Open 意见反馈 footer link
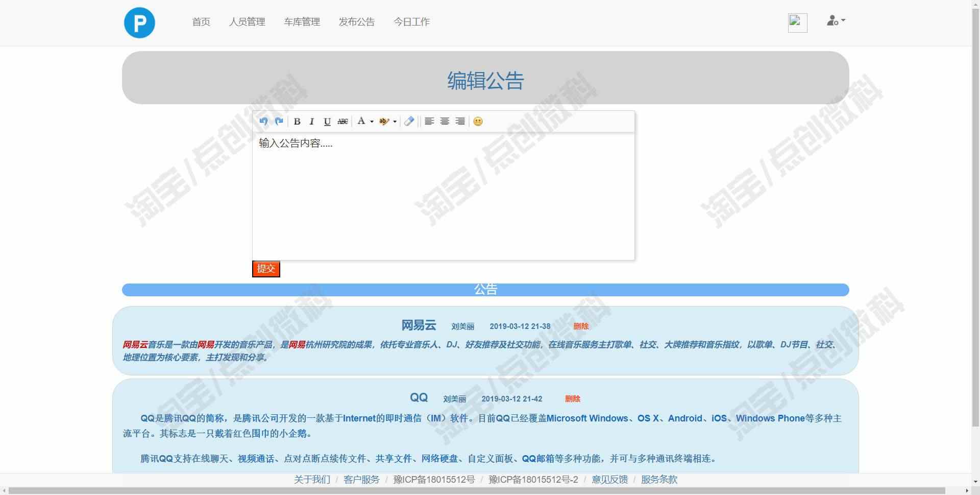The image size is (980, 495). point(609,480)
